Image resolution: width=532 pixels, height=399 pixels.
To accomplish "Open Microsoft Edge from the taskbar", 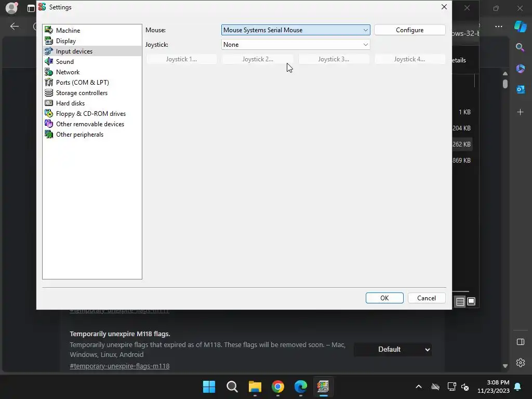I will pyautogui.click(x=301, y=387).
